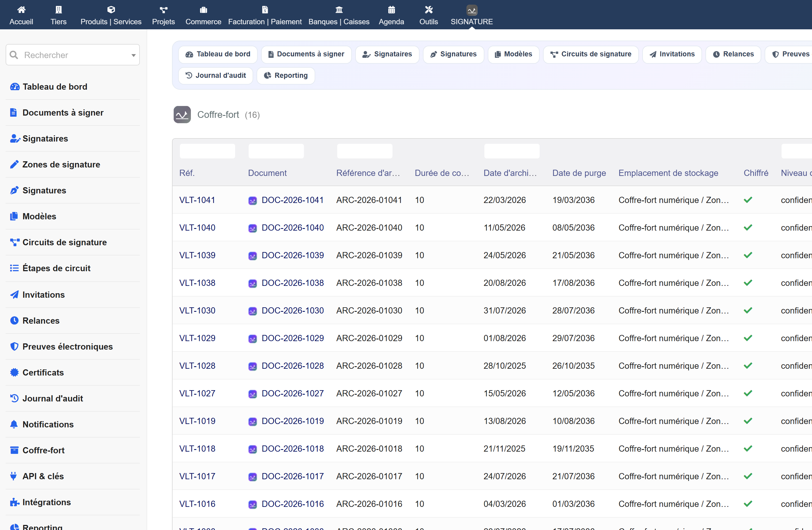Screen dimensions: 812x530
Task: Expand the Rechercher search dropdown arrow
Action: pyautogui.click(x=133, y=55)
